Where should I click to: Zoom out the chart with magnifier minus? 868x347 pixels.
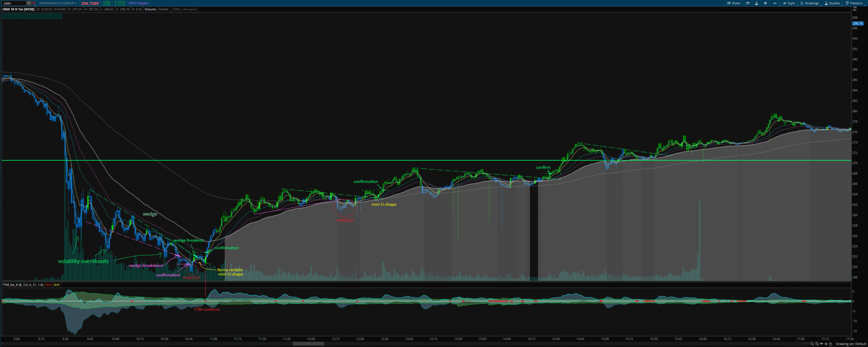point(812,344)
